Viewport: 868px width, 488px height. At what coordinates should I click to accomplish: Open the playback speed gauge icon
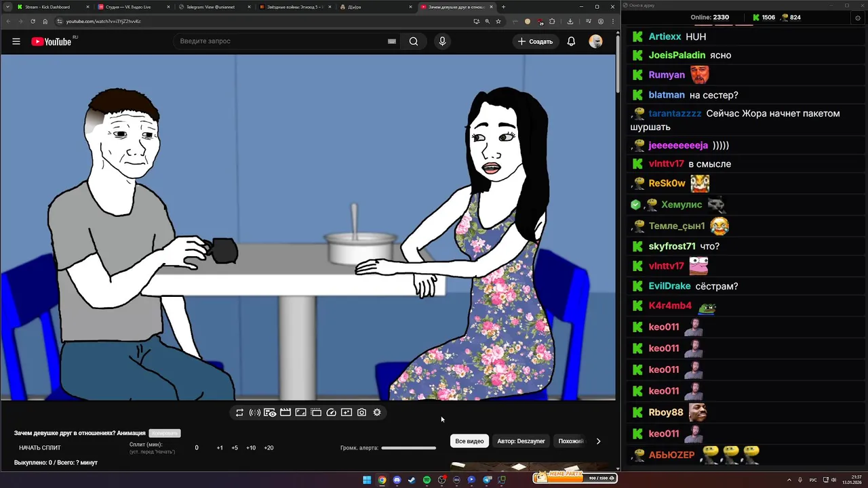pyautogui.click(x=332, y=412)
